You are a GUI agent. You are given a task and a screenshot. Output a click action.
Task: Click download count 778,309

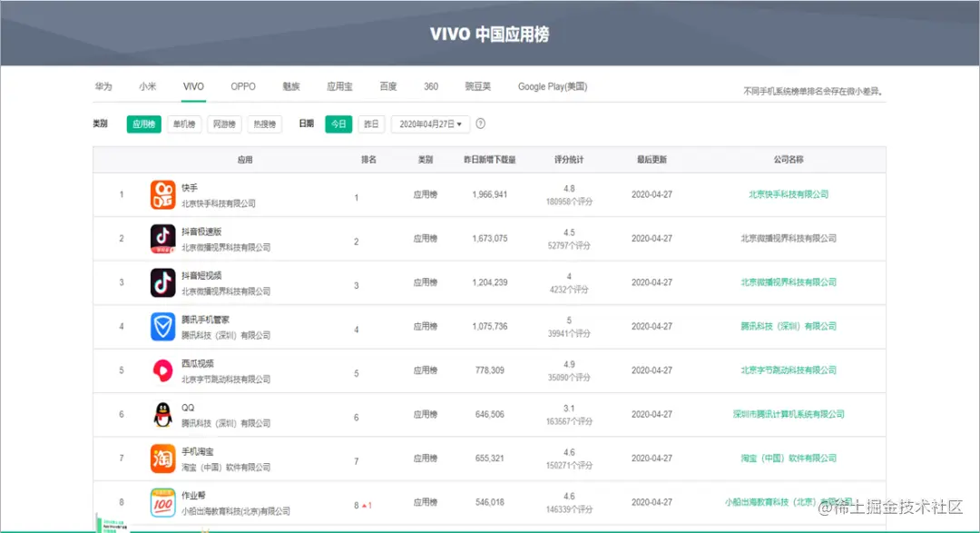[490, 370]
